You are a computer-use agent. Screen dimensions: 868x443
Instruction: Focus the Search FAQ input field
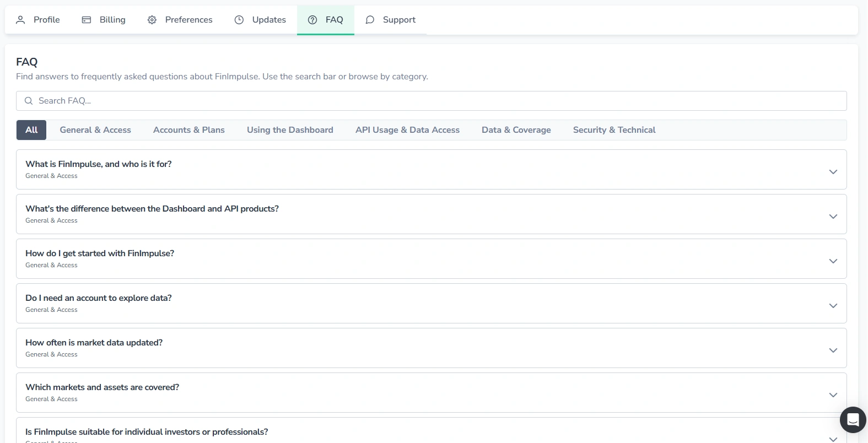432,101
